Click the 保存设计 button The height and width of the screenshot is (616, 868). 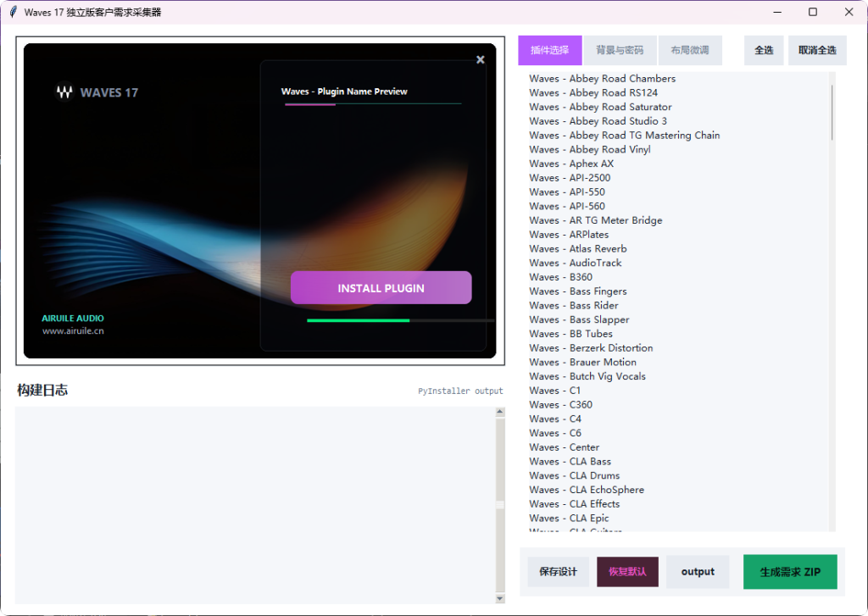tap(558, 572)
